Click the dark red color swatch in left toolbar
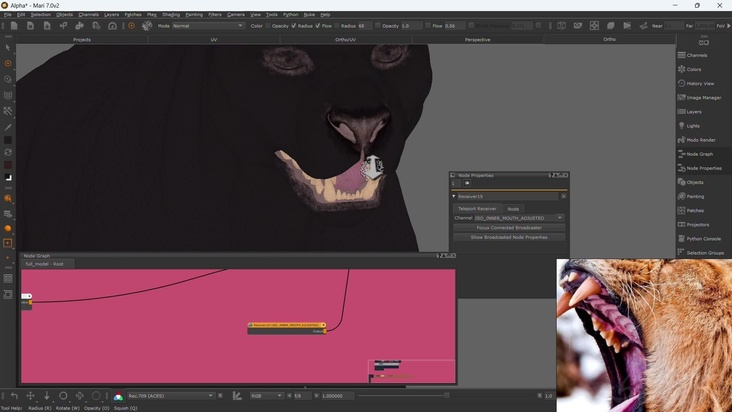Image resolution: width=732 pixels, height=412 pixels. 8,165
